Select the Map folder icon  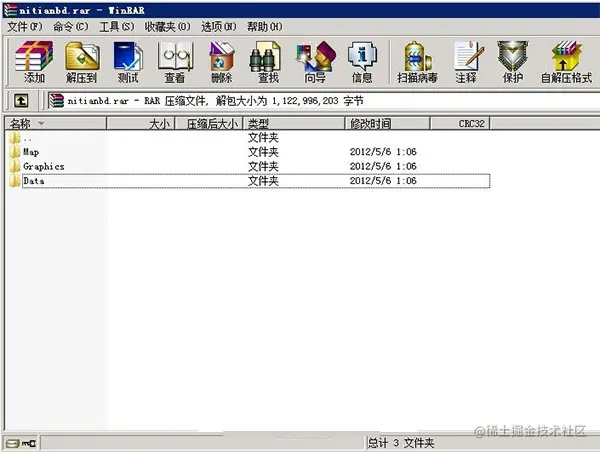coord(15,152)
